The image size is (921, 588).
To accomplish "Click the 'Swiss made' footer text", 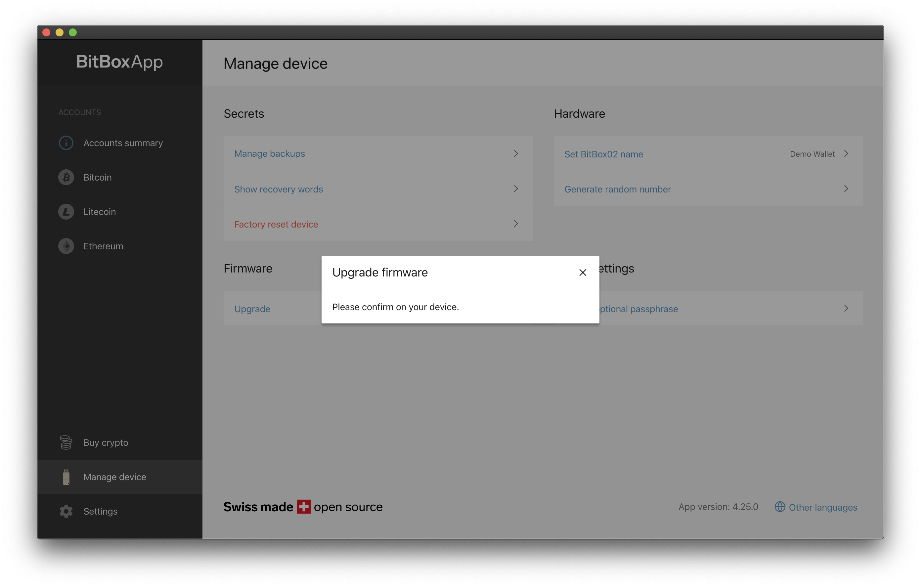I will [258, 507].
